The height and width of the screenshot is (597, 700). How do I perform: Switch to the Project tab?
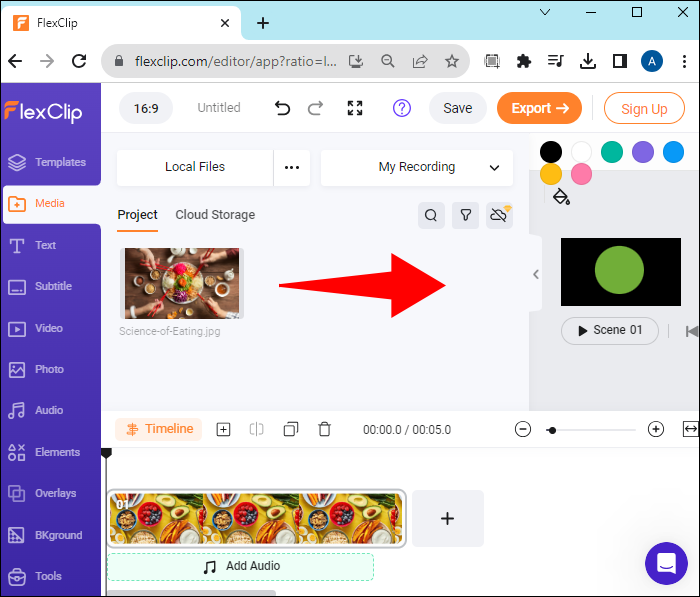pyautogui.click(x=138, y=215)
